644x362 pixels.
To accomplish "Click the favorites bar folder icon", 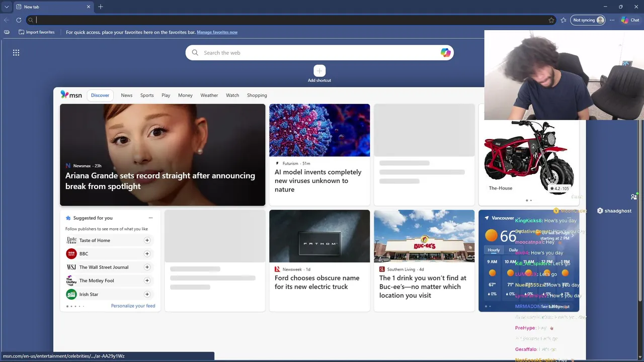I will pos(7,32).
